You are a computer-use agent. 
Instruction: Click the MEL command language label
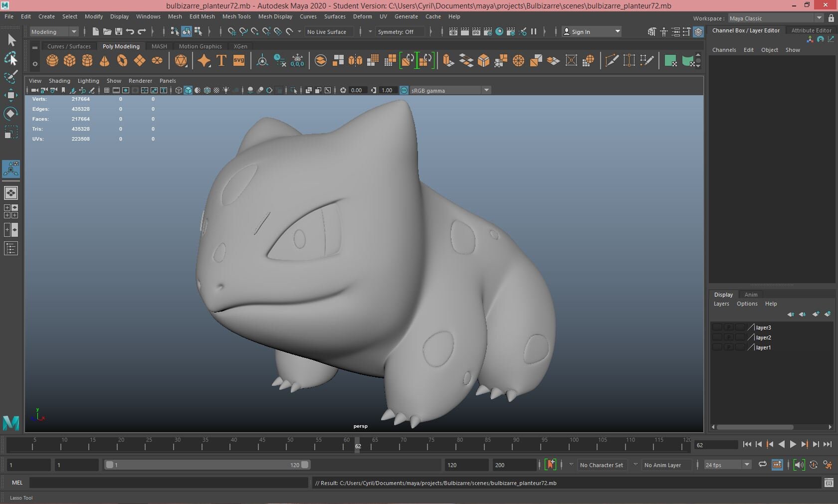pos(17,483)
